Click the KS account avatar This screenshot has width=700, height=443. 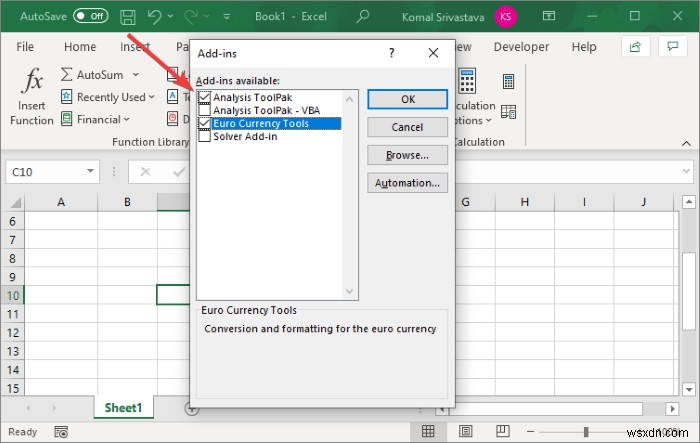click(x=505, y=17)
